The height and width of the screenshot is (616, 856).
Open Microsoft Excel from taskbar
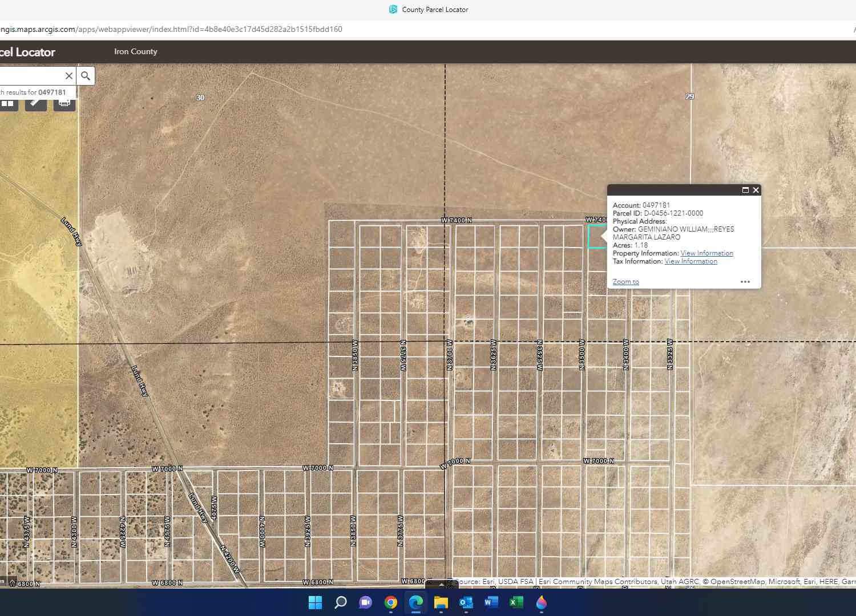coord(516,602)
